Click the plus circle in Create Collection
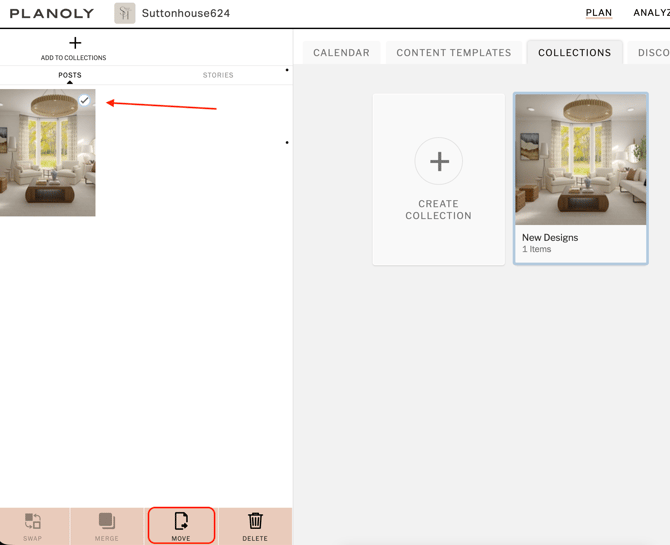 pyautogui.click(x=439, y=161)
